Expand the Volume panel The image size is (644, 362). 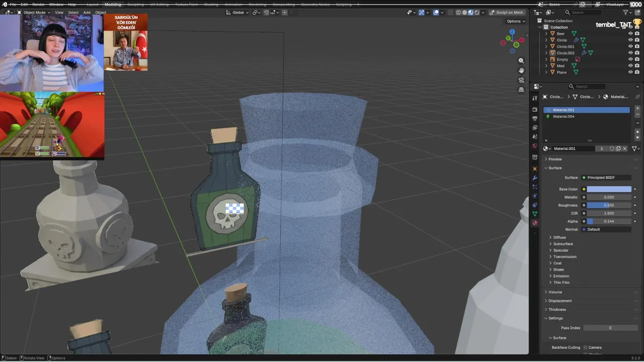[554, 292]
